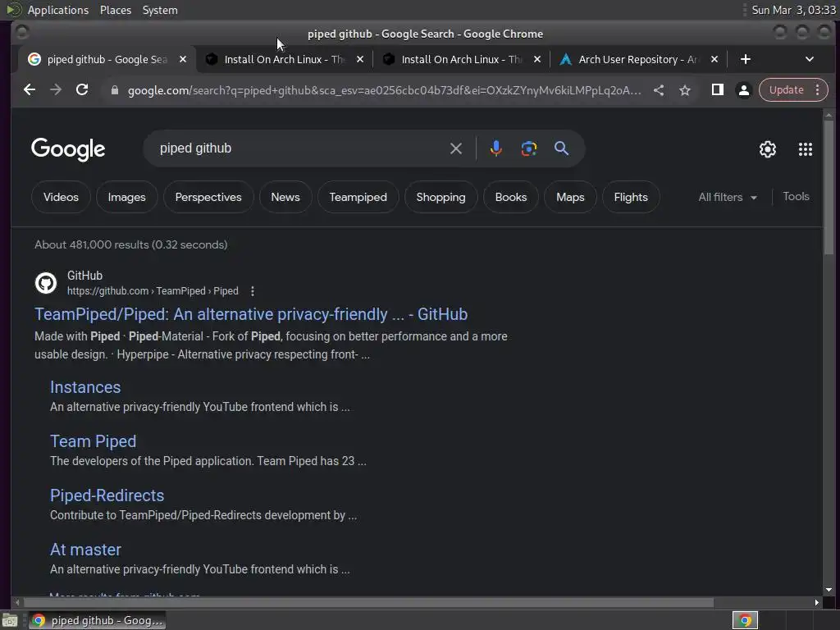Bookmark this page with the star icon
This screenshot has width=840, height=630.
pyautogui.click(x=685, y=90)
